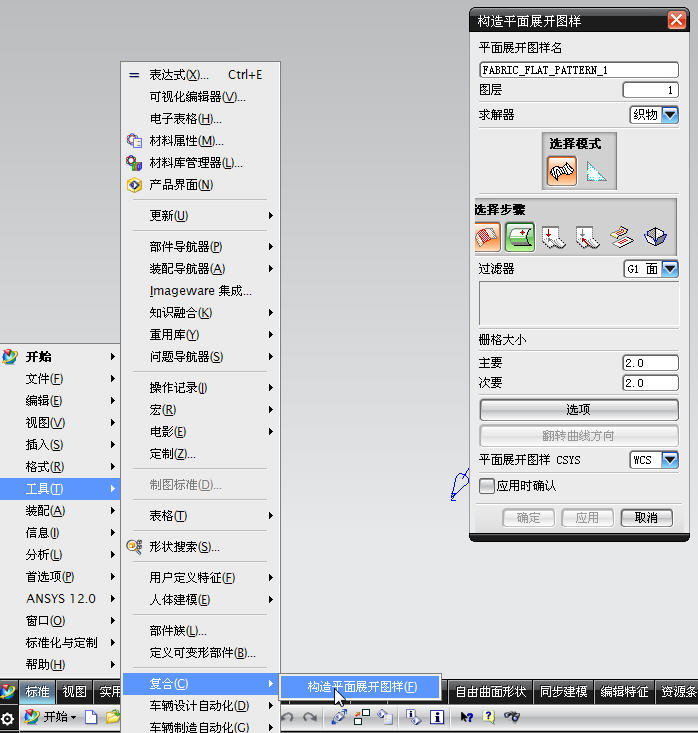Open the 首选项(P) menu
The width and height of the screenshot is (698, 733).
click(x=59, y=576)
